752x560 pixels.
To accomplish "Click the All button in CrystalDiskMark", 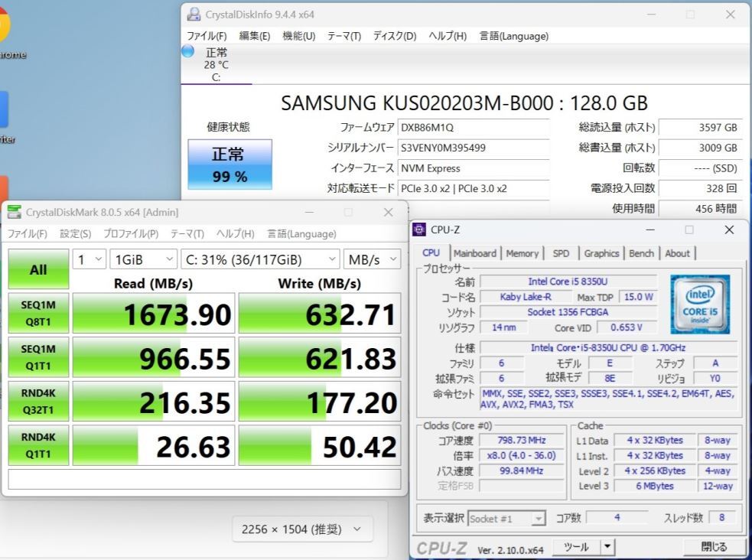I will coord(38,269).
